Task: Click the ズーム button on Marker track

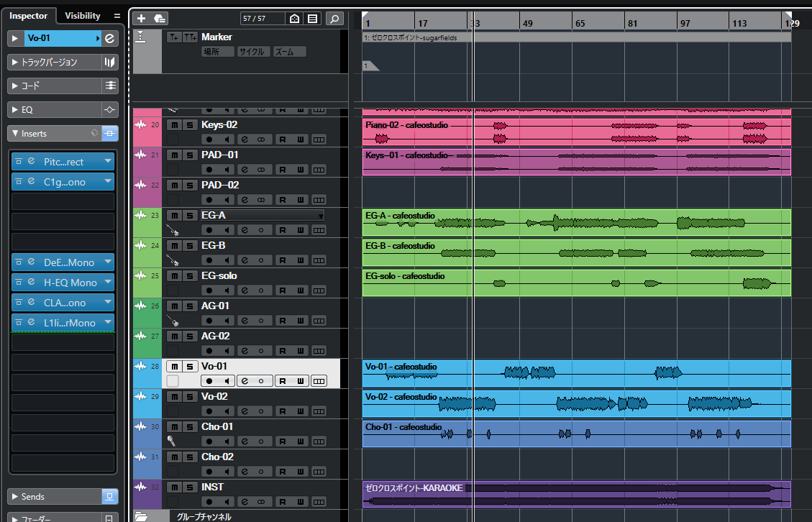Action: [x=289, y=52]
